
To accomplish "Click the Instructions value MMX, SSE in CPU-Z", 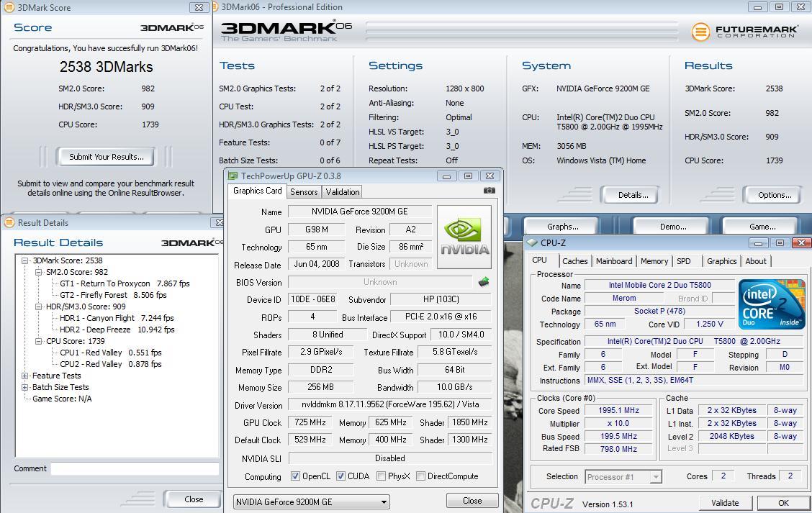I will pos(694,380).
